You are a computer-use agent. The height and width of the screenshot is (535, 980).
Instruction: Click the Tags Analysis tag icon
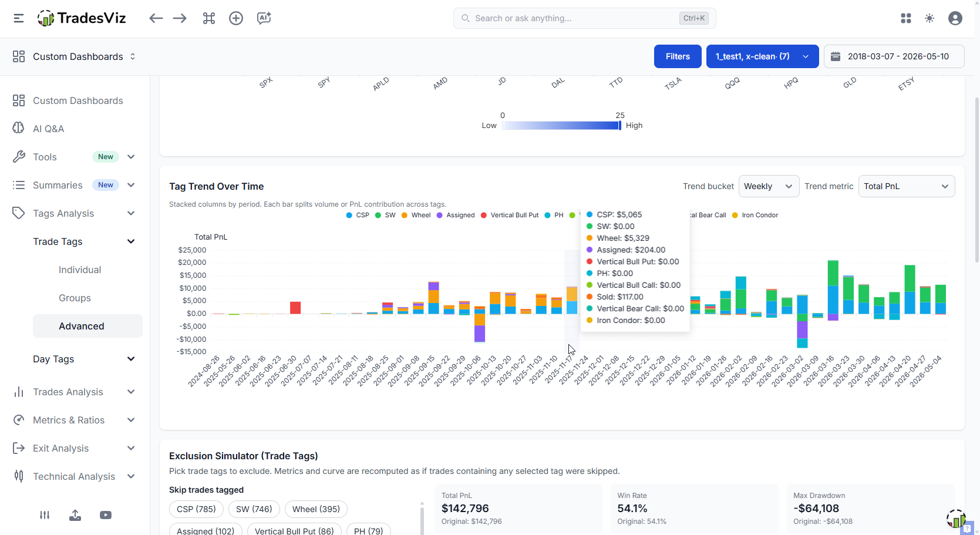click(x=19, y=213)
